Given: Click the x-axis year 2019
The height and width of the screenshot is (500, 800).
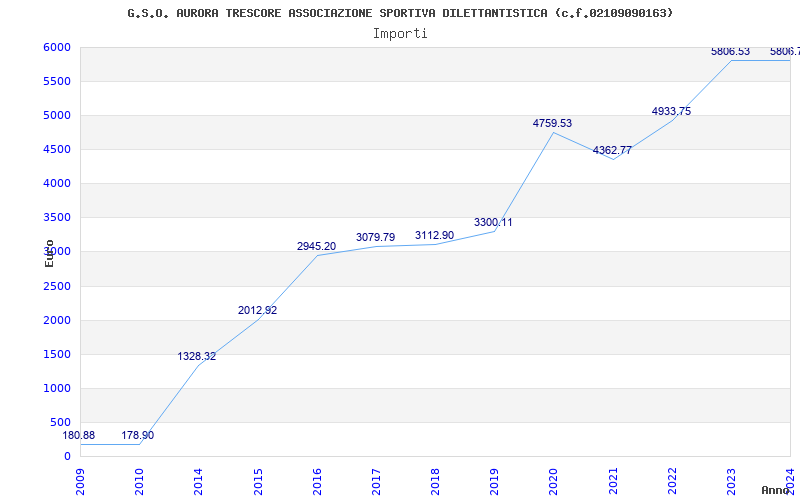Looking at the screenshot, I should tap(494, 481).
